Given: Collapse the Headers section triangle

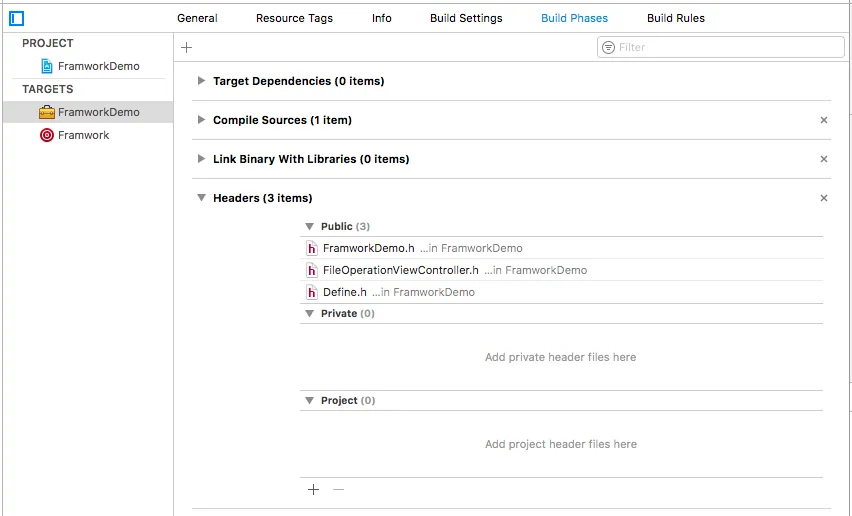Looking at the screenshot, I should pos(202,198).
